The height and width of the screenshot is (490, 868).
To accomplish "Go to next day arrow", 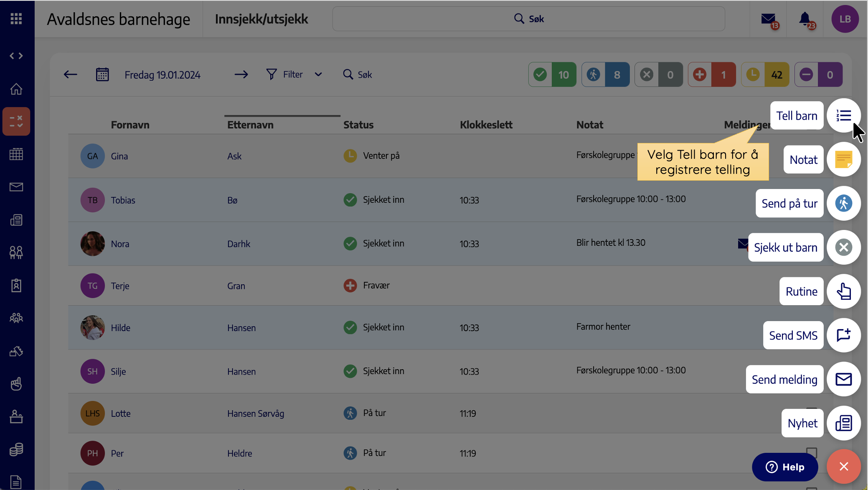I will coord(241,74).
